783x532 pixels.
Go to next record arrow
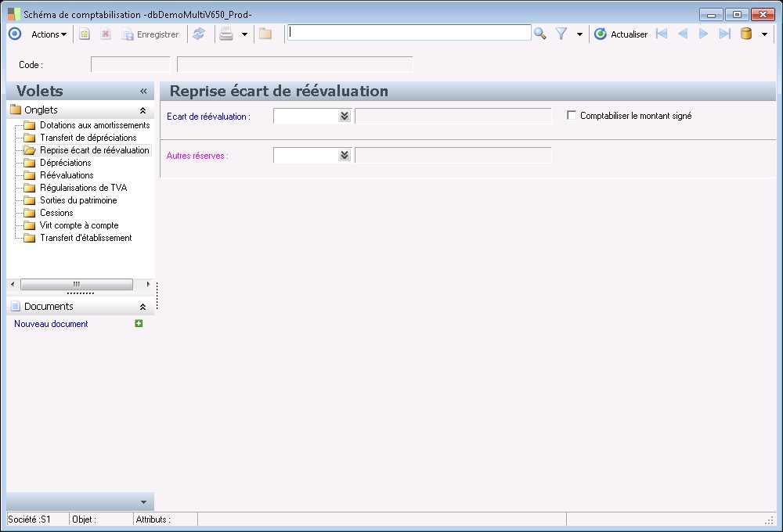click(x=704, y=34)
